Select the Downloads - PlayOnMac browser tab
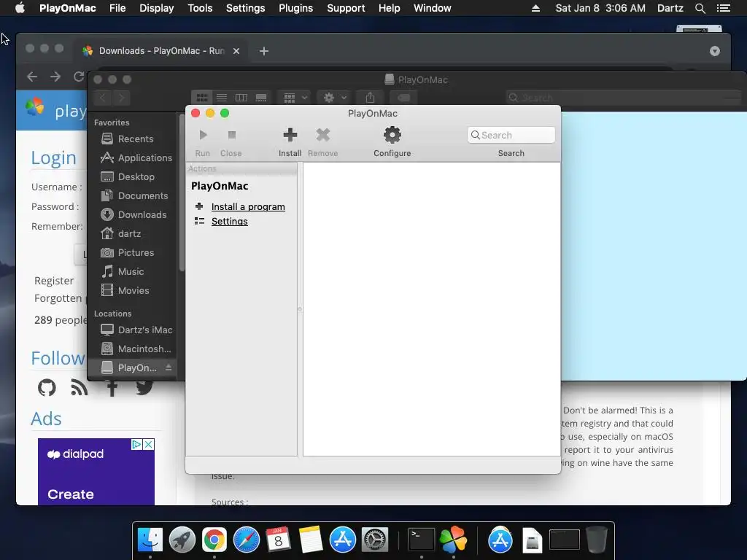The height and width of the screenshot is (560, 747). [160, 51]
